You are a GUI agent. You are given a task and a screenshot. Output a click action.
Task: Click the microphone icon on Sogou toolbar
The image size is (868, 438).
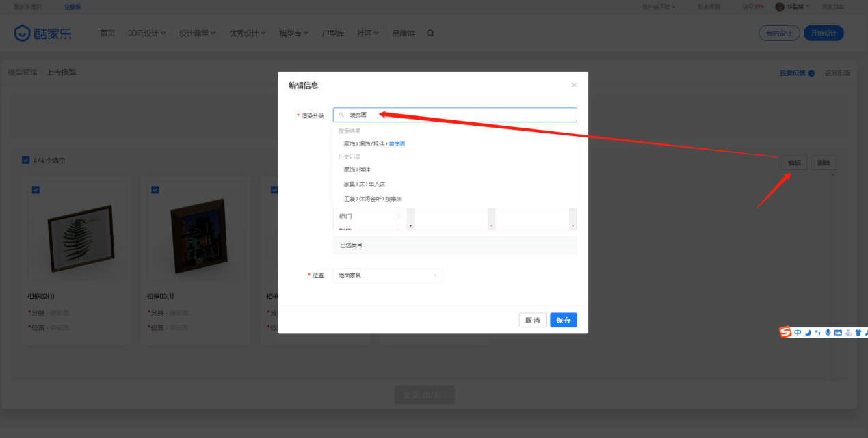pyautogui.click(x=828, y=332)
